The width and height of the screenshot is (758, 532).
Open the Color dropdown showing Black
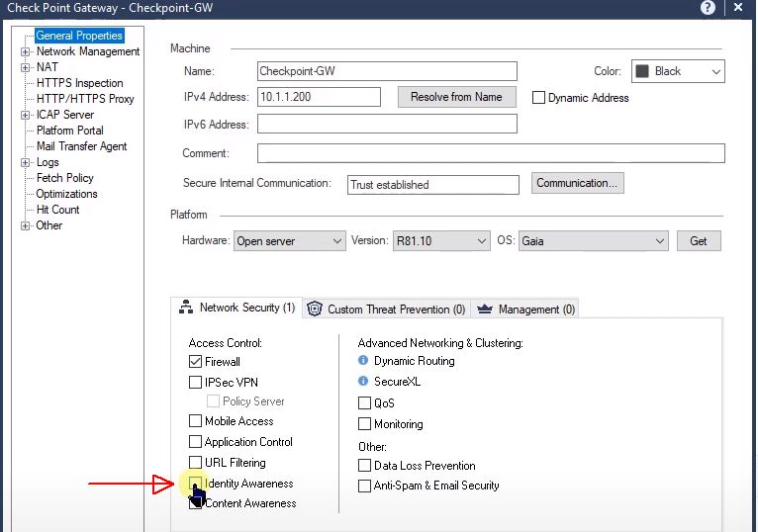[x=678, y=71]
